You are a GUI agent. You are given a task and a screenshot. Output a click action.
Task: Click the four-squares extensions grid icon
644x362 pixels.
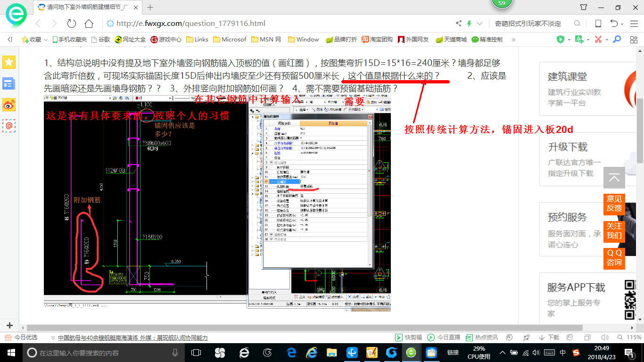tap(633, 40)
